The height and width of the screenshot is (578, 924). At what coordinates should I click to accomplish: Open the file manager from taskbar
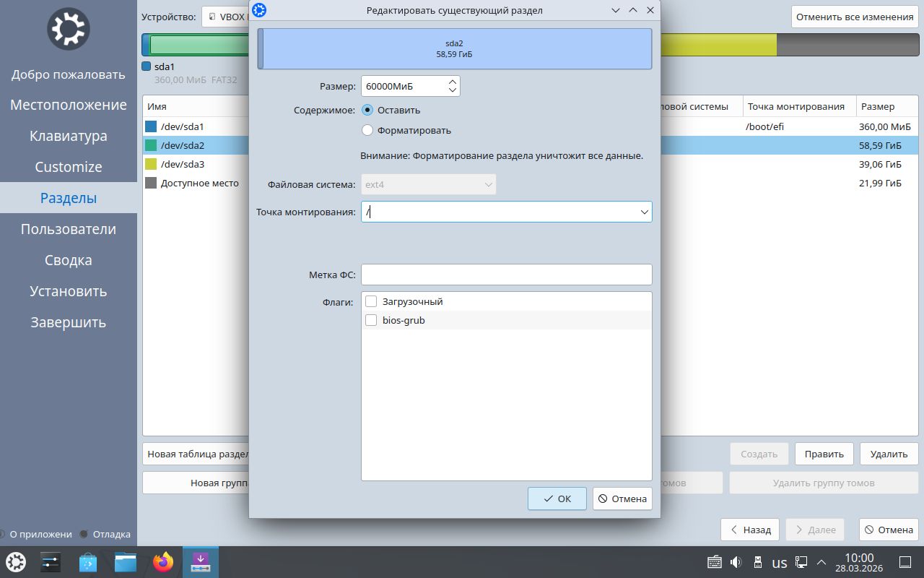coord(126,562)
